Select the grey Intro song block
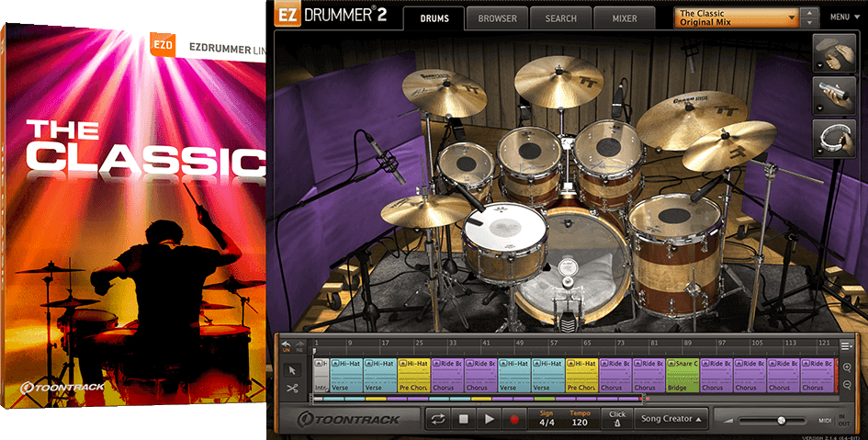This screenshot has height=440, width=868. [321, 376]
